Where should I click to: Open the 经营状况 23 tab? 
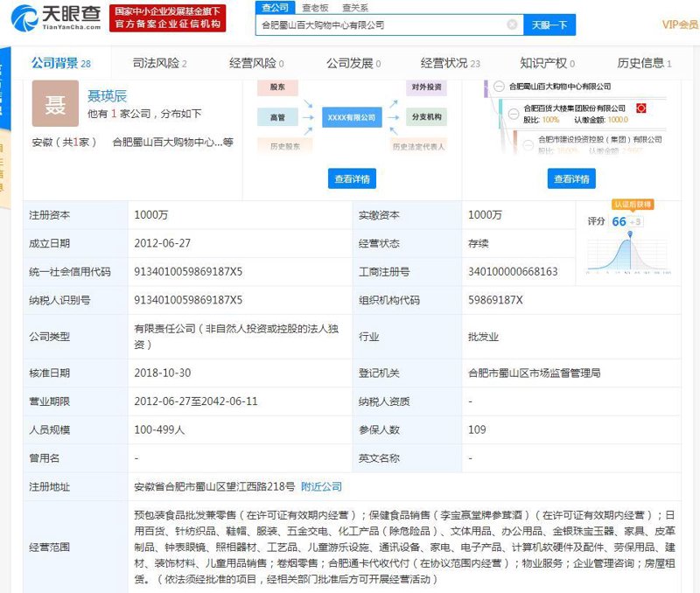450,63
